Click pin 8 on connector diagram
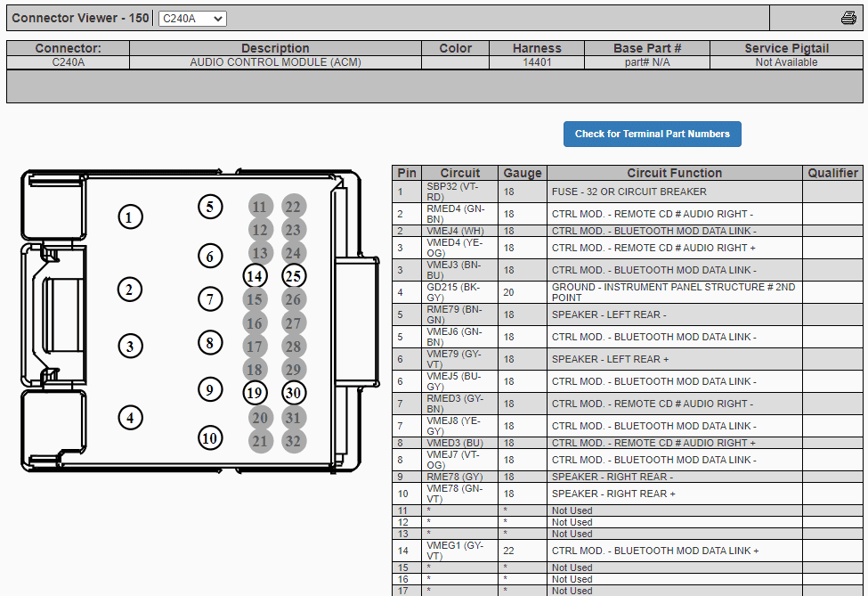This screenshot has height=596, width=868. [x=210, y=343]
